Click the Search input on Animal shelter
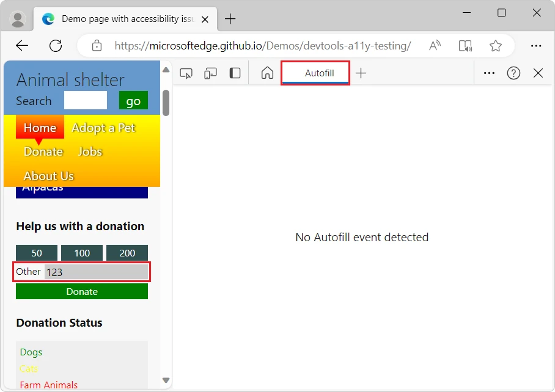The height and width of the screenshot is (392, 555). (x=86, y=100)
